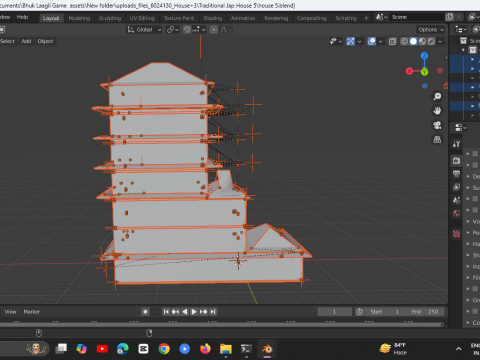
Task: Switch perspective/orthographic with the grid icon
Action: click(x=437, y=139)
